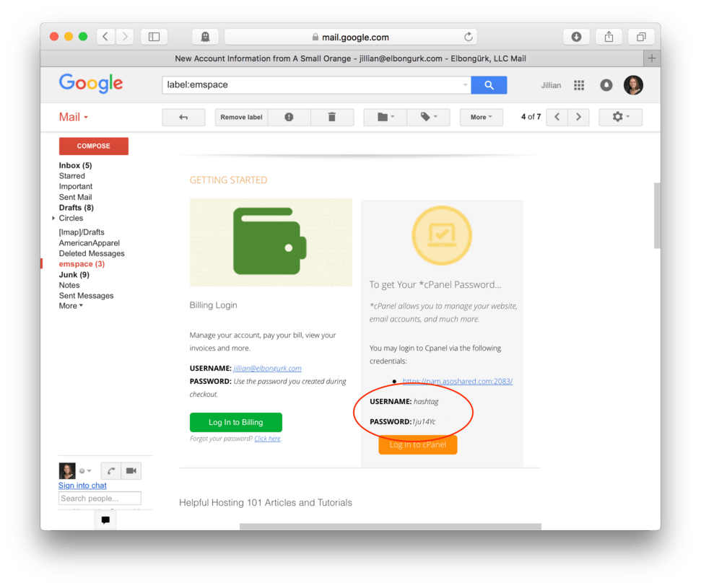
Task: Click the Safari address bar
Action: click(351, 37)
